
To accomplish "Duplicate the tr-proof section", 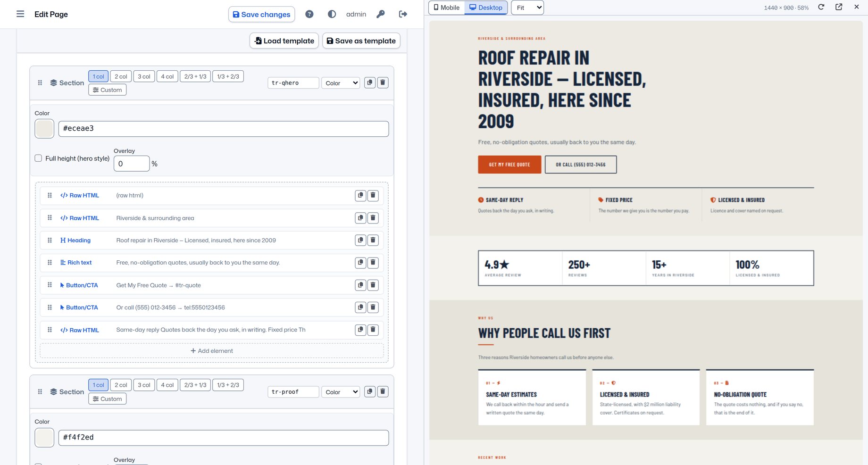I will [370, 391].
